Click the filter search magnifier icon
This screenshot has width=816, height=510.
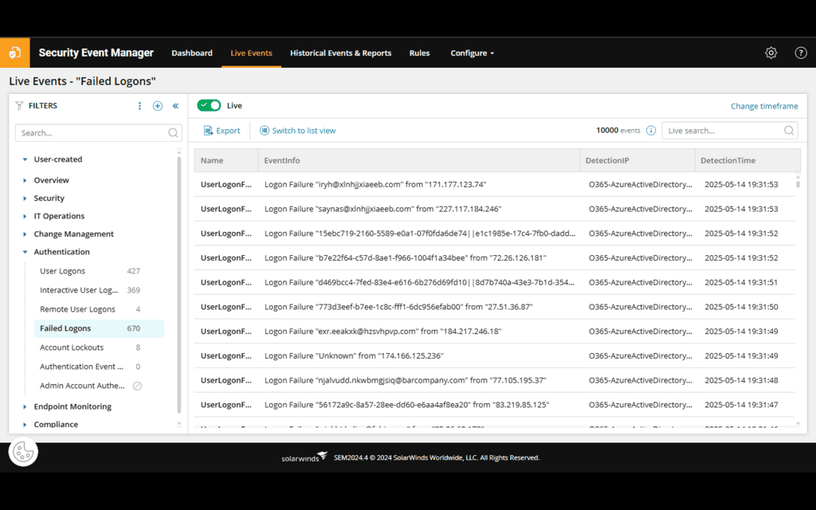[173, 133]
